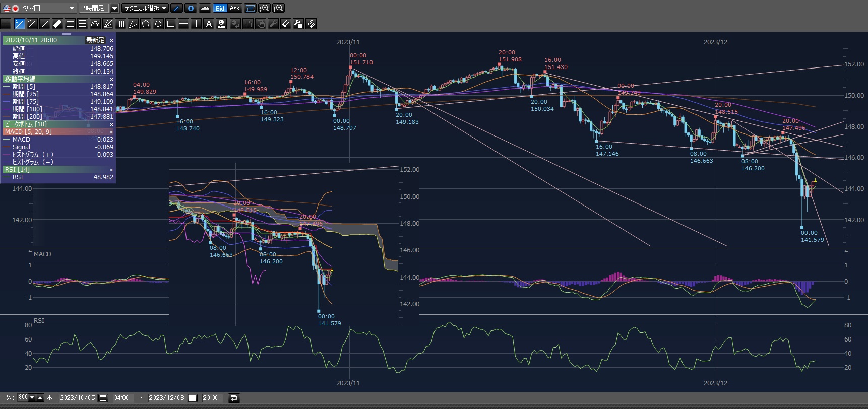Switch price display to Ask
868x409 pixels.
[234, 8]
